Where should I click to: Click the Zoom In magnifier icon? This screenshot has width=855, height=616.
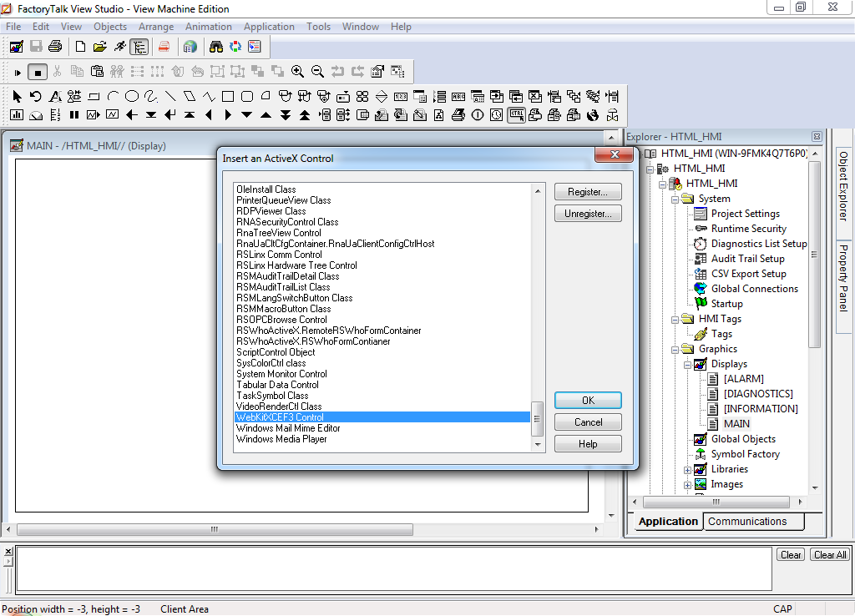[297, 72]
